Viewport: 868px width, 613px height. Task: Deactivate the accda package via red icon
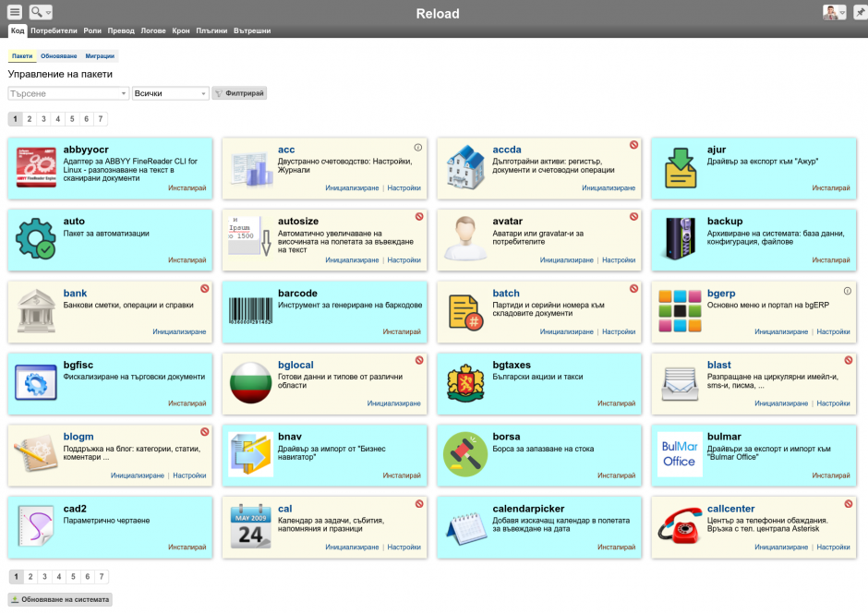[x=633, y=145]
